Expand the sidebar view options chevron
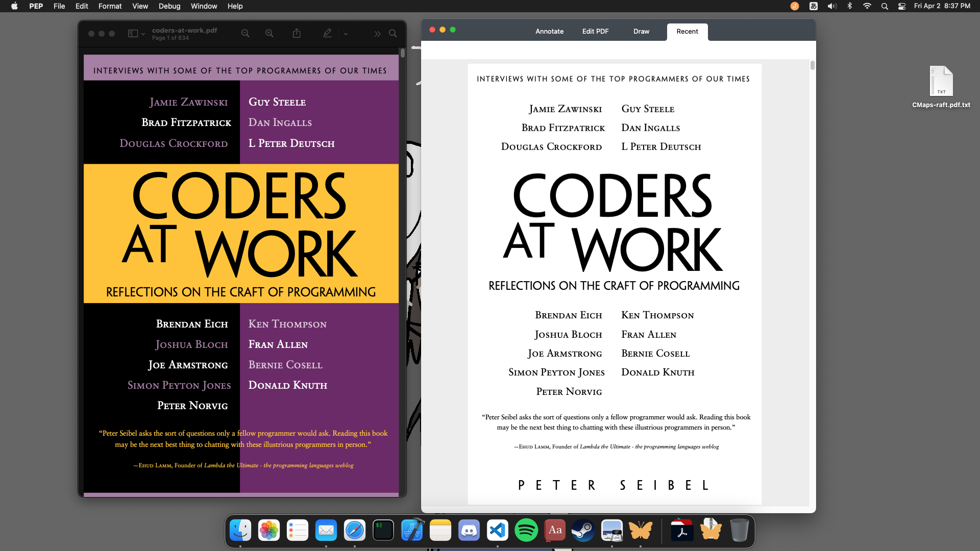The height and width of the screenshot is (551, 980). 143,34
